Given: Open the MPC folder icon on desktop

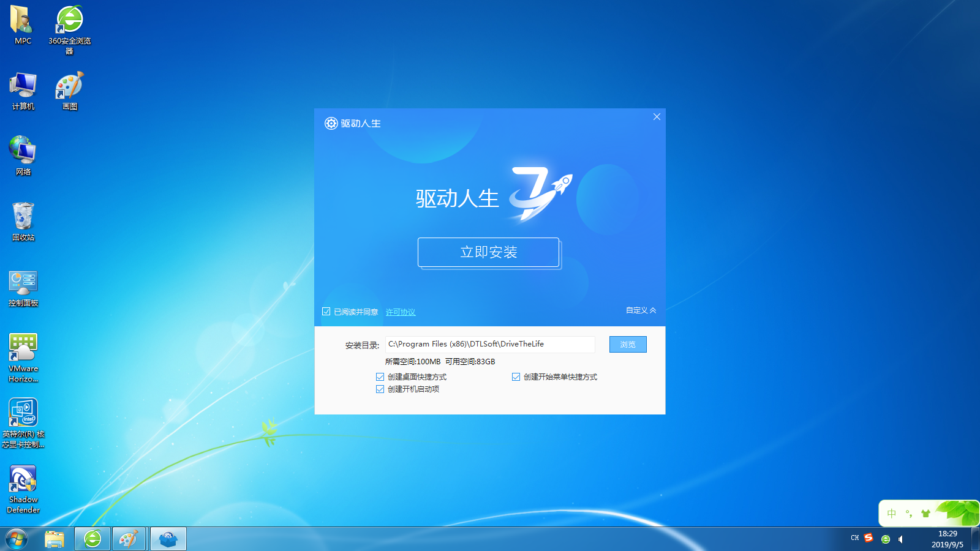Looking at the screenshot, I should click(23, 25).
